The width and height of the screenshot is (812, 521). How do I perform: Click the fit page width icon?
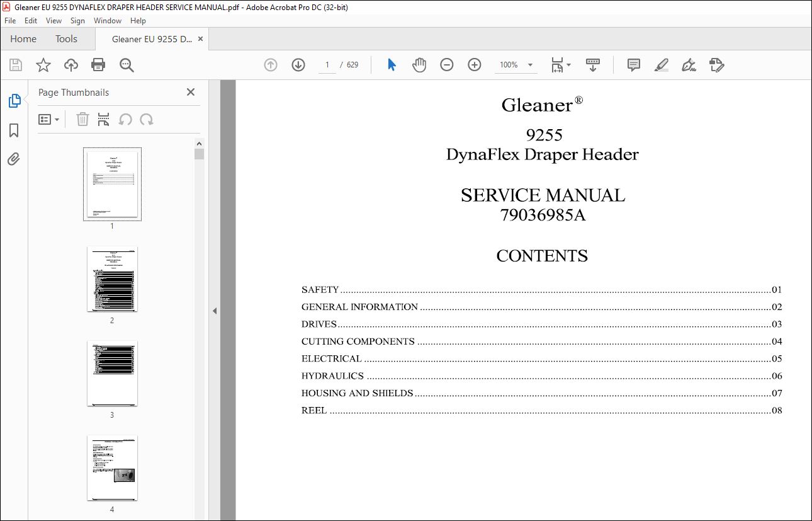click(x=557, y=65)
